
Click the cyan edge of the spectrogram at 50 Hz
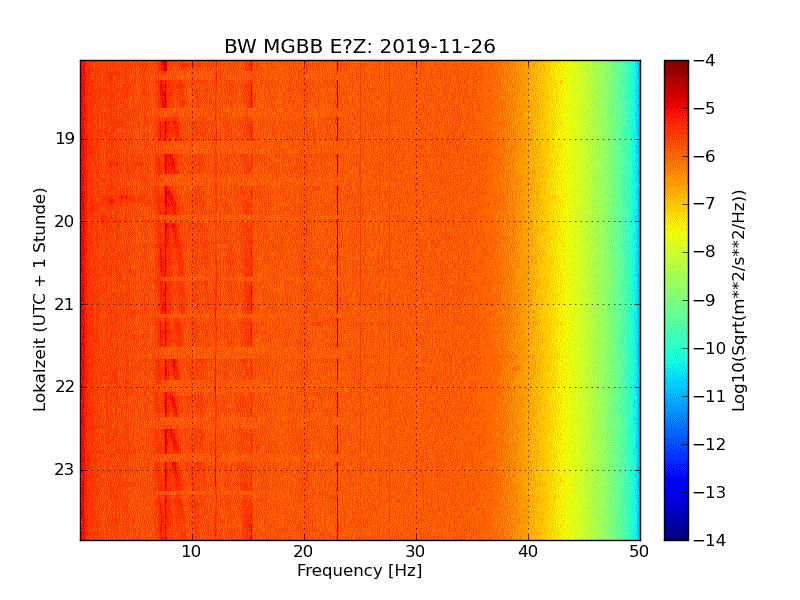(637, 300)
